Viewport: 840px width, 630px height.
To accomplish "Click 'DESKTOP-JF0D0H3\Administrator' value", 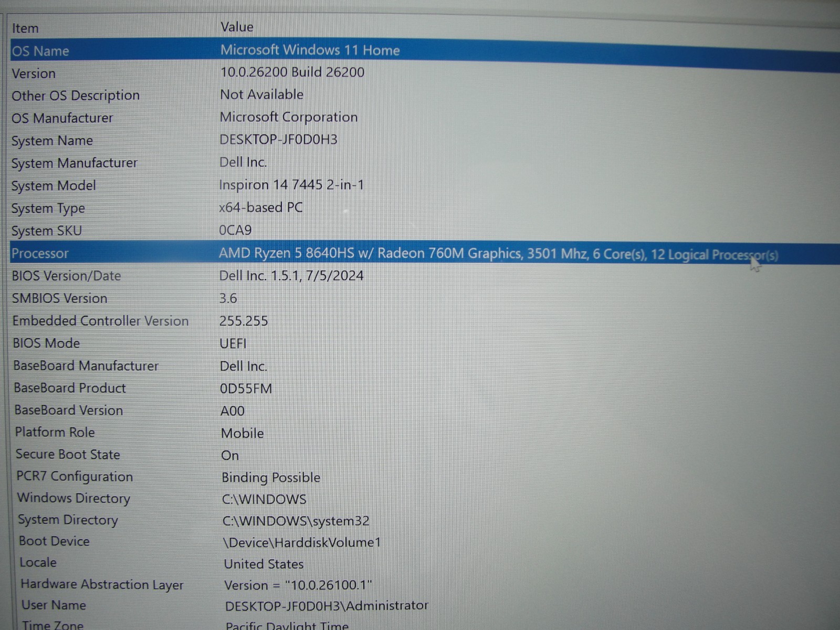I will point(327,606).
